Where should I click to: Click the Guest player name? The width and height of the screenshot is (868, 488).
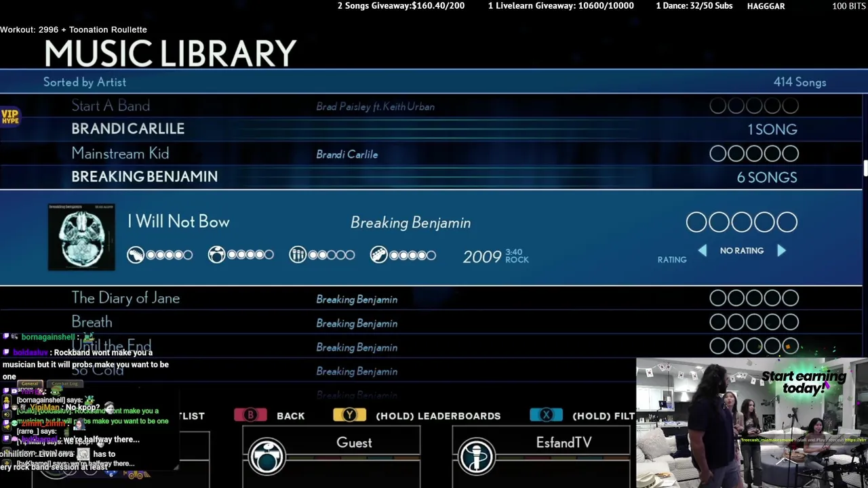354,443
